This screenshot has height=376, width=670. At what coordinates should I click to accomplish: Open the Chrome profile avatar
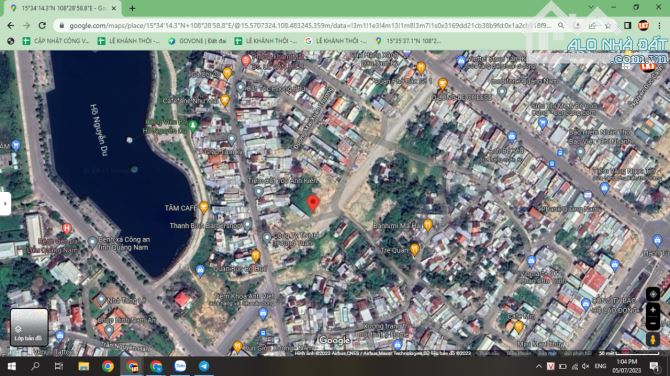[643, 26]
